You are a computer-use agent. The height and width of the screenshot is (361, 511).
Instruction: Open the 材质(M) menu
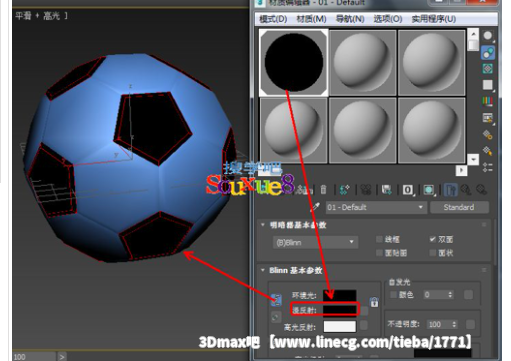click(x=311, y=19)
